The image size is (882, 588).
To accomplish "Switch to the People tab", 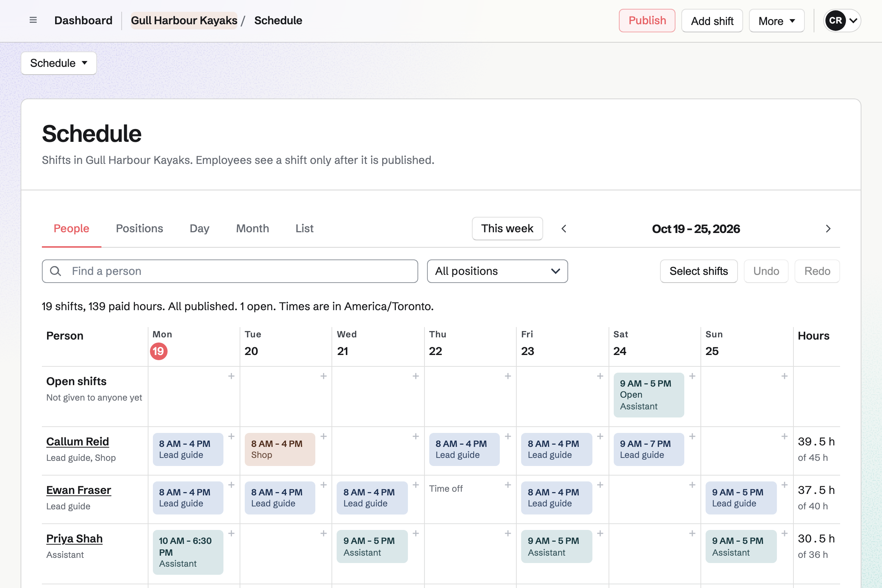I will tap(71, 229).
